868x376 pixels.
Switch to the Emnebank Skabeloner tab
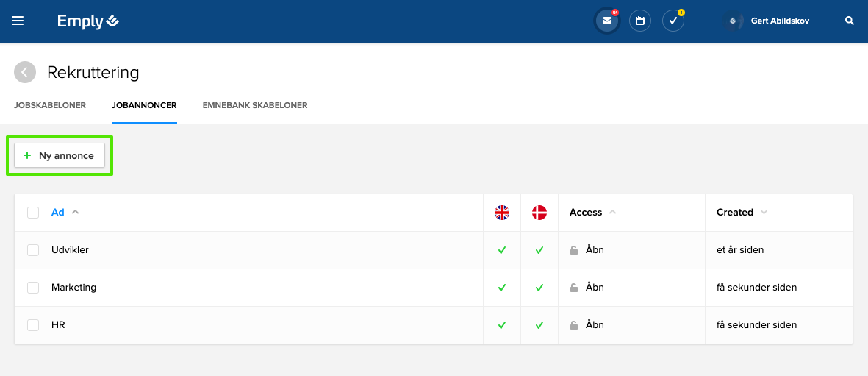click(255, 105)
